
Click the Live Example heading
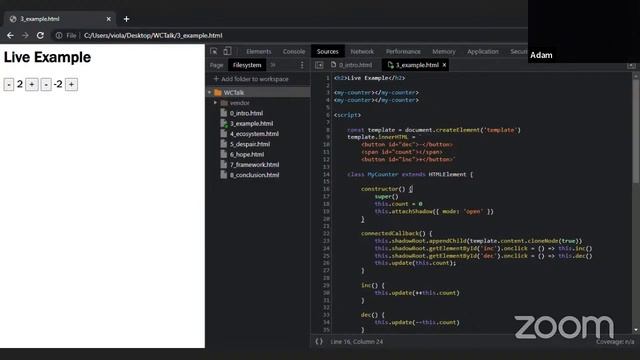(x=47, y=57)
